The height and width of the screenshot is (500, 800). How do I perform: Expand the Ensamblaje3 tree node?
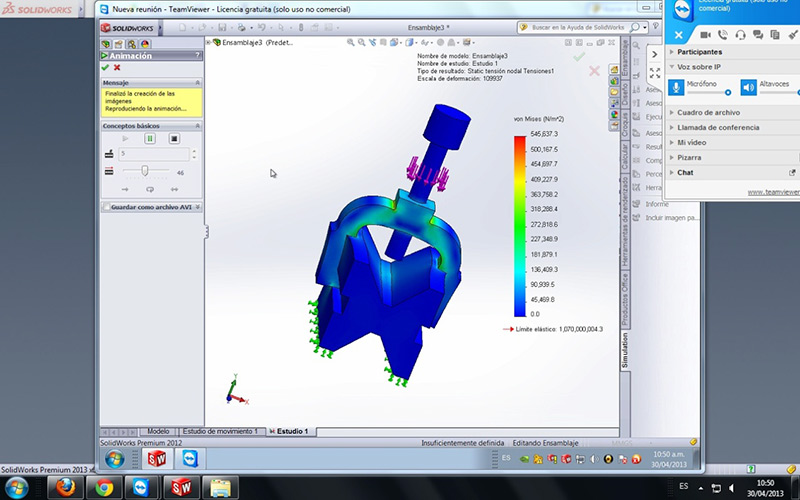click(209, 43)
